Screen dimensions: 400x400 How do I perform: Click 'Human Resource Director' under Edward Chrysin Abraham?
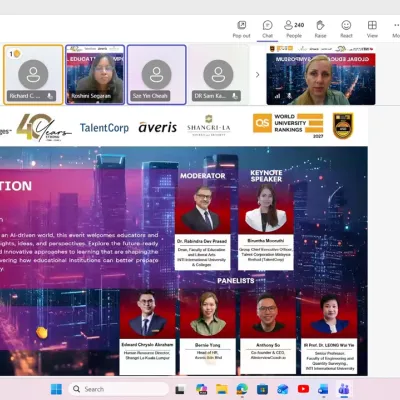point(147,352)
